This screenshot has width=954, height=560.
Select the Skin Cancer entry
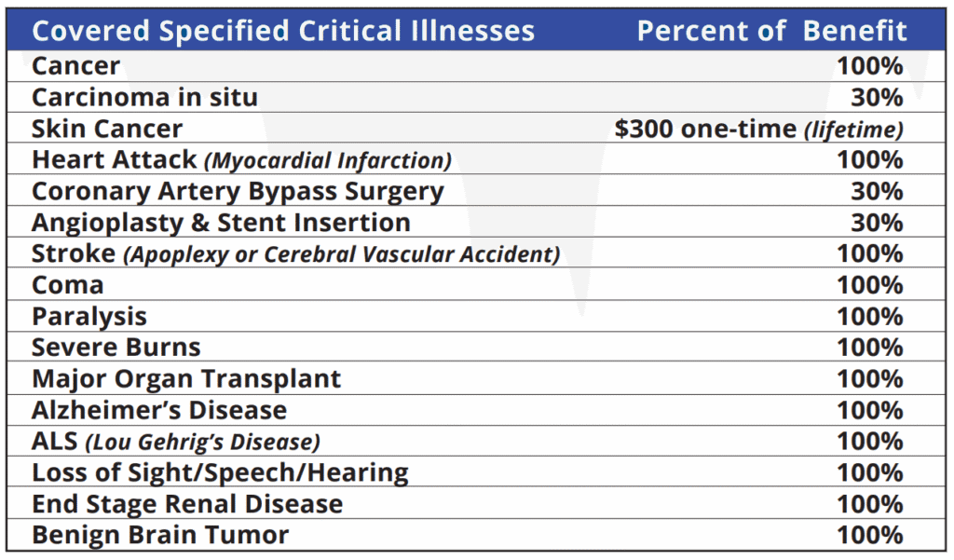click(107, 129)
